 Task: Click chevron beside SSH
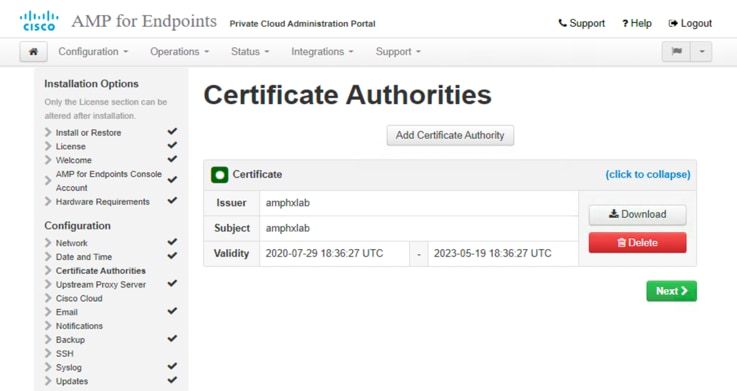48,353
